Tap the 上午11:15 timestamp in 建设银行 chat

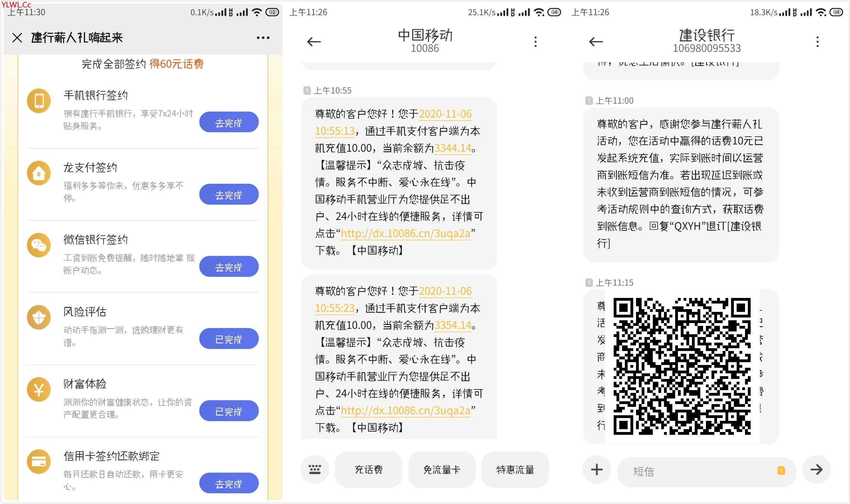pyautogui.click(x=615, y=283)
